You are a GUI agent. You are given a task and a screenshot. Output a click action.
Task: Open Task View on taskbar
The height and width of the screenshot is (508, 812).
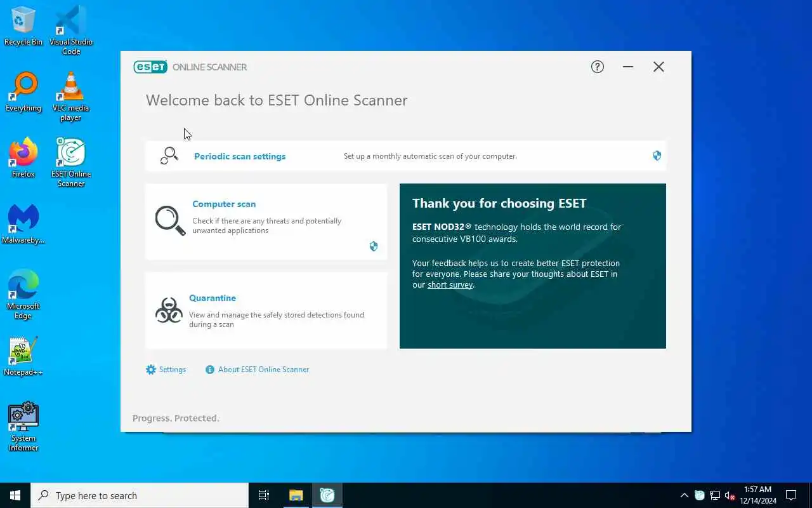(264, 495)
